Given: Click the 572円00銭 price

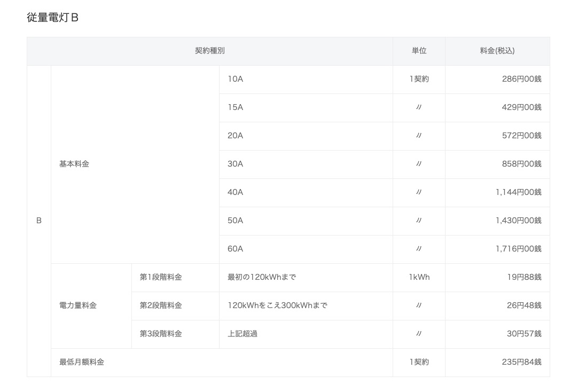Looking at the screenshot, I should (x=522, y=136).
